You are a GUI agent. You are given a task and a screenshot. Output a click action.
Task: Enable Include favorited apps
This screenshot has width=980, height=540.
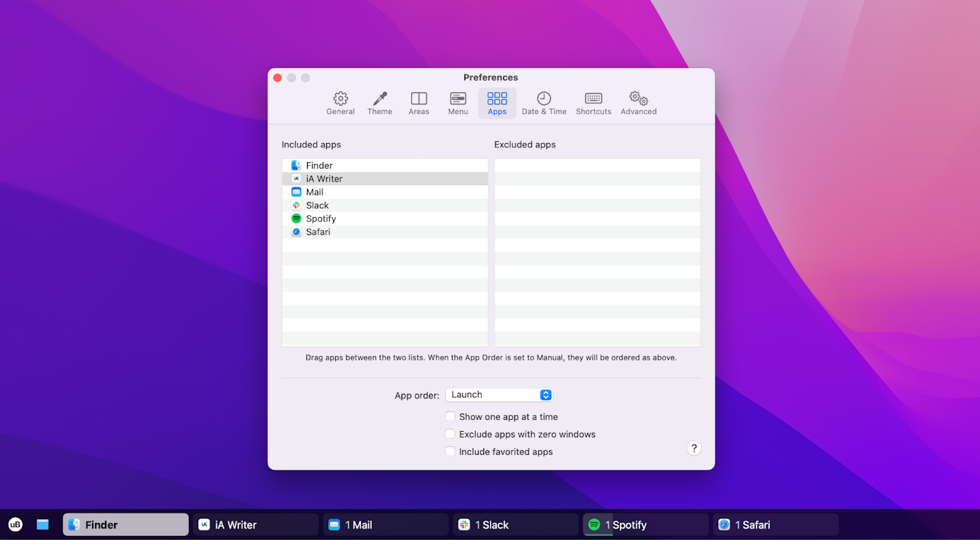click(x=450, y=451)
